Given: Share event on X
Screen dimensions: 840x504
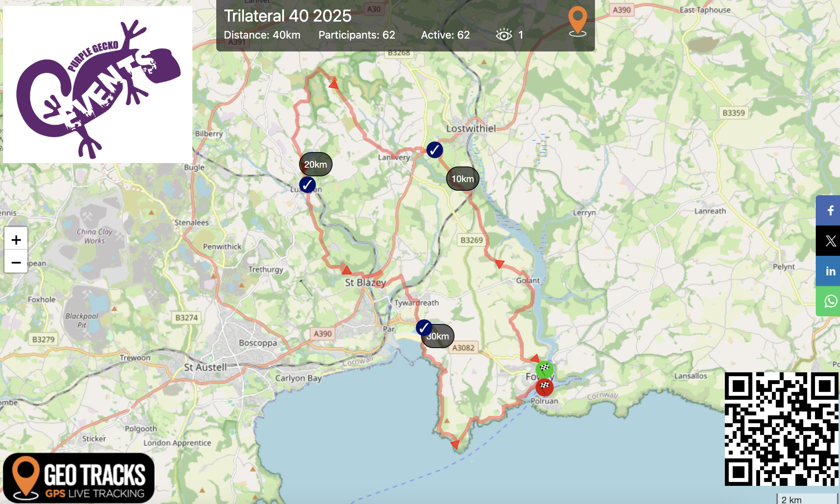Looking at the screenshot, I should 830,241.
